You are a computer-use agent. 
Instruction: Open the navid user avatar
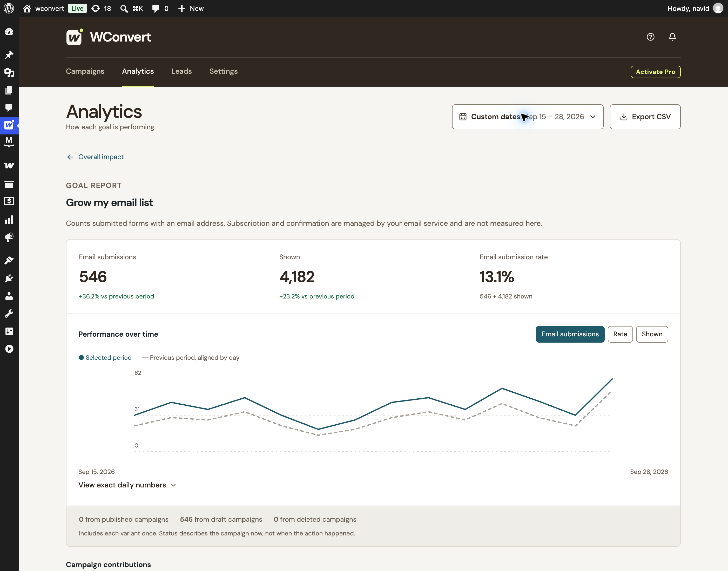tap(718, 8)
